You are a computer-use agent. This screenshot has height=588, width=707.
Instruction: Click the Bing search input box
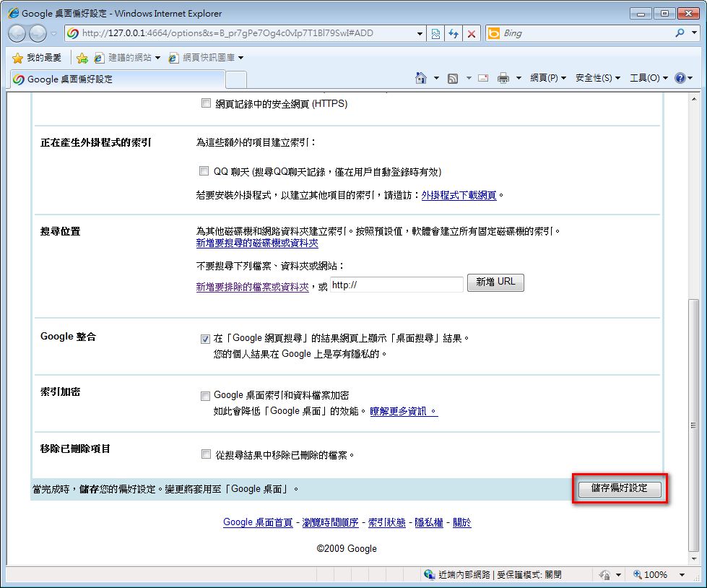click(x=586, y=33)
